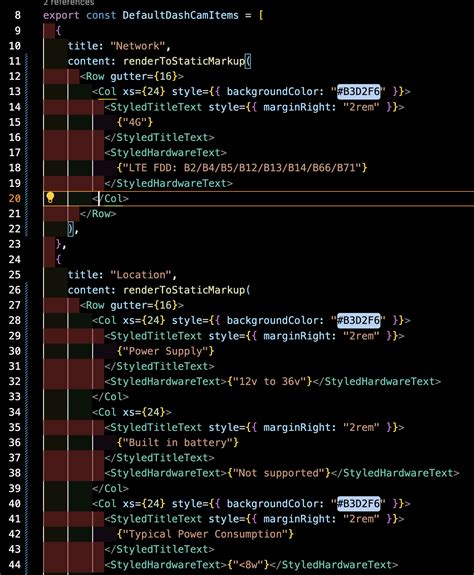The height and width of the screenshot is (575, 474).
Task: Click the "4G" string on line 15
Action: [x=135, y=122]
